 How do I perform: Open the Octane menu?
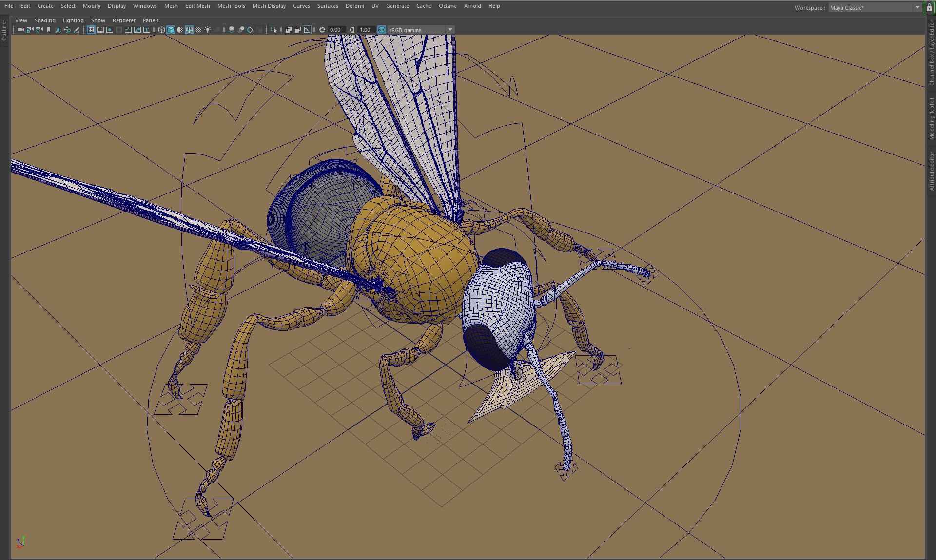[448, 6]
